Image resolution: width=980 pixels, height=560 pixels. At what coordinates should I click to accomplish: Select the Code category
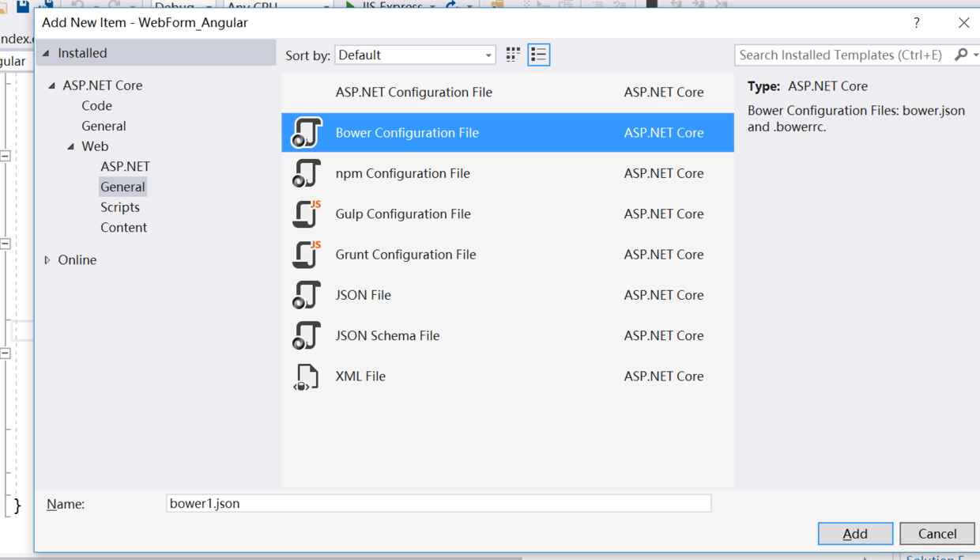tap(96, 105)
